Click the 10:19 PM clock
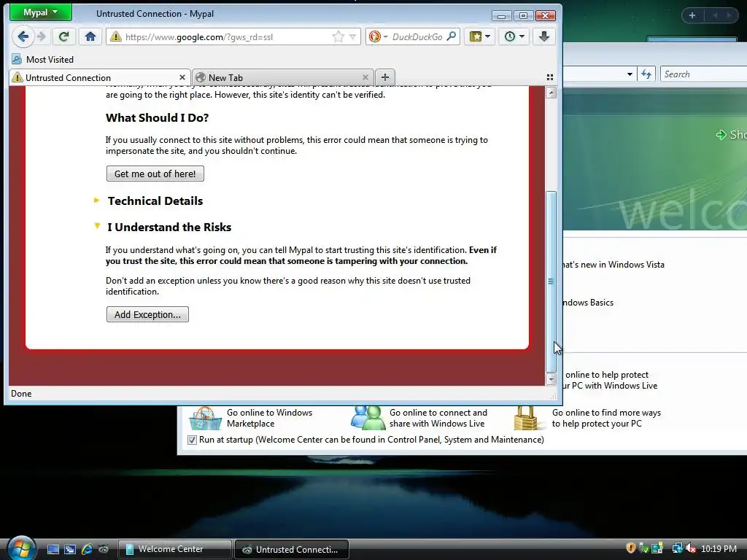 point(719,548)
